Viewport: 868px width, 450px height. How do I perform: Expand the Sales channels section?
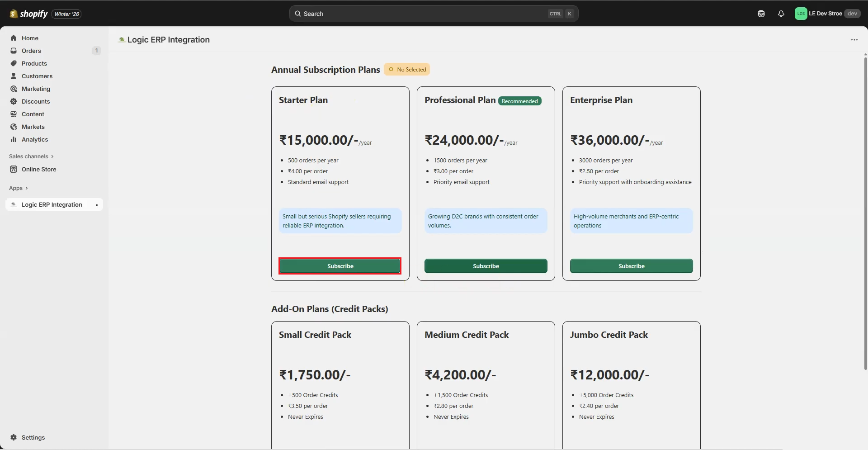(x=31, y=156)
